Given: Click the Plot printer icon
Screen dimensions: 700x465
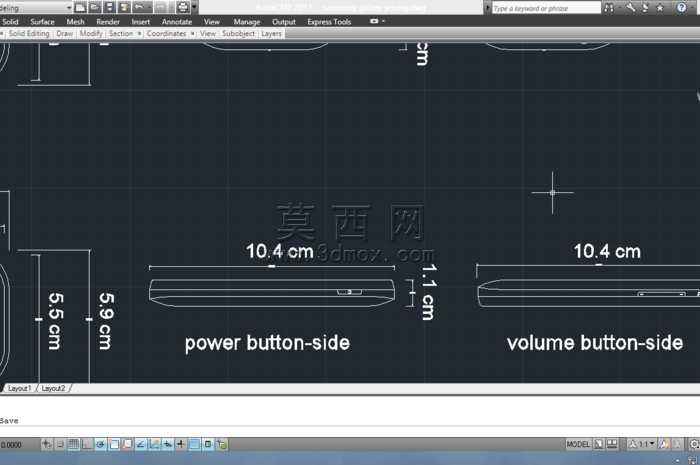Looking at the screenshot, I should (183, 7).
